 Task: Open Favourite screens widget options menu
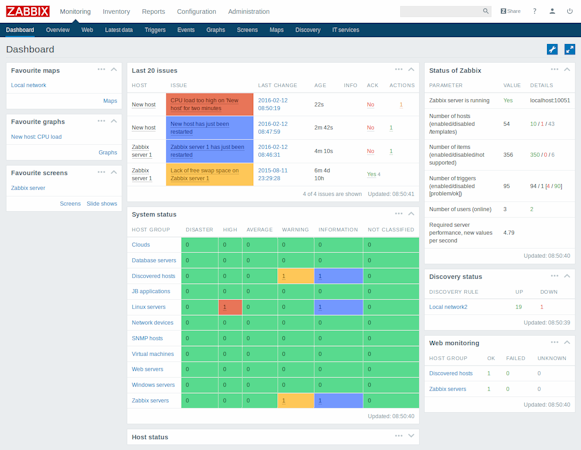101,172
